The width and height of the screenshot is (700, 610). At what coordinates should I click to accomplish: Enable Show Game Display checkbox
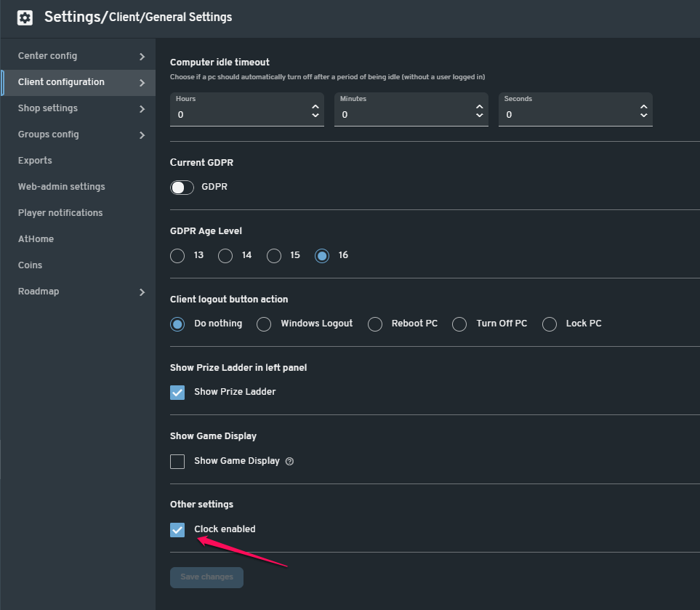(x=177, y=462)
